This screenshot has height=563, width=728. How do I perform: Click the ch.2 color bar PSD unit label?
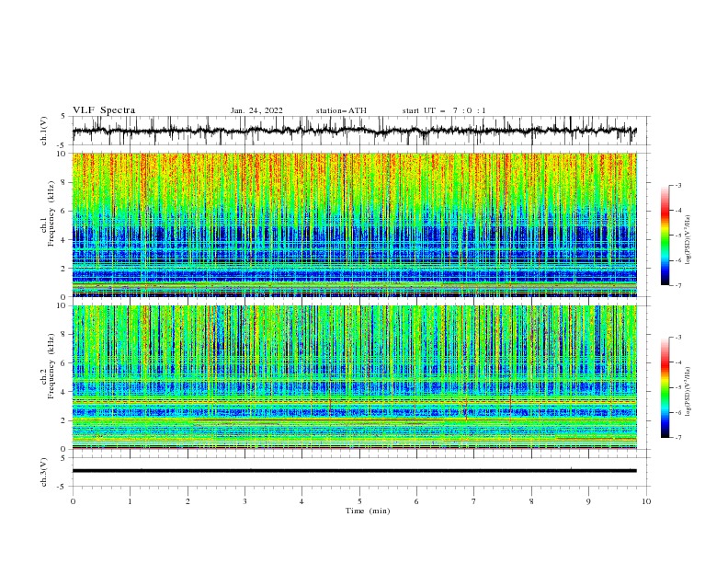pyautogui.click(x=688, y=391)
